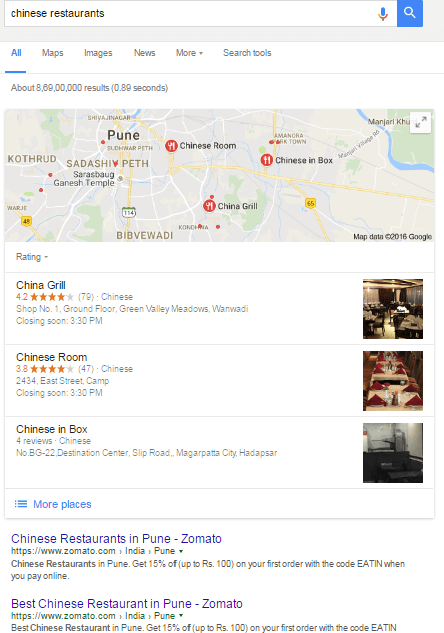This screenshot has width=444, height=633.
Task: Select the China Grill map pin
Action: 209,206
